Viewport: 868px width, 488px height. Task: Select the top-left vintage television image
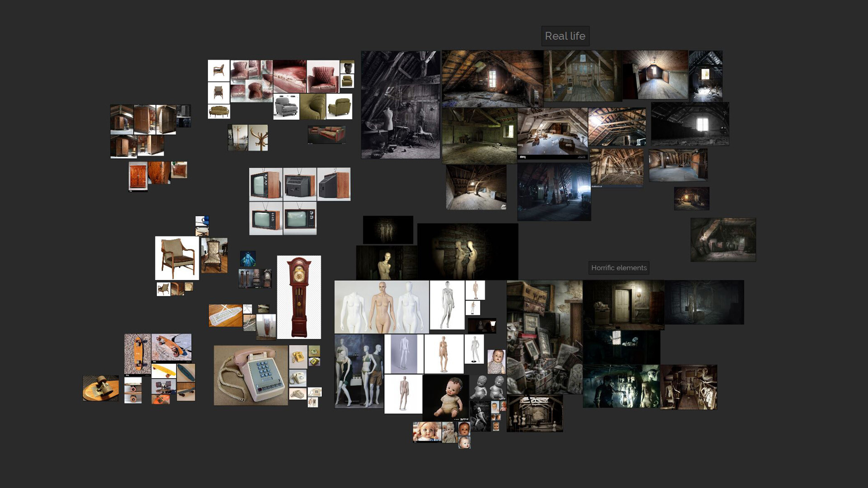click(x=266, y=184)
